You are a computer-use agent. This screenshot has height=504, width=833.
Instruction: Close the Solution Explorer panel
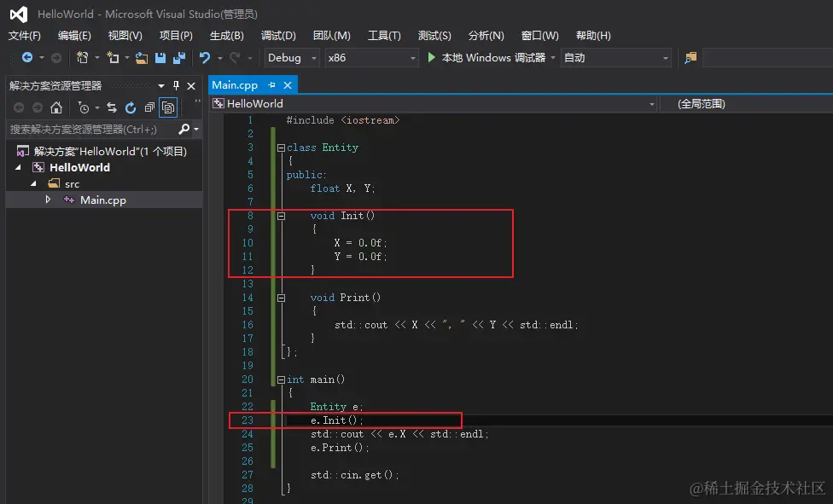pyautogui.click(x=191, y=85)
